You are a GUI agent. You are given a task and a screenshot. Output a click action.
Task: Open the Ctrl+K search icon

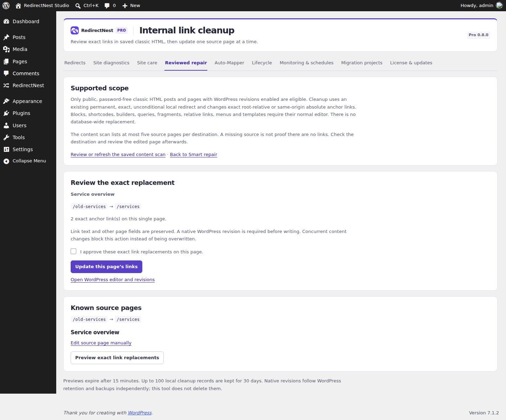(x=78, y=6)
